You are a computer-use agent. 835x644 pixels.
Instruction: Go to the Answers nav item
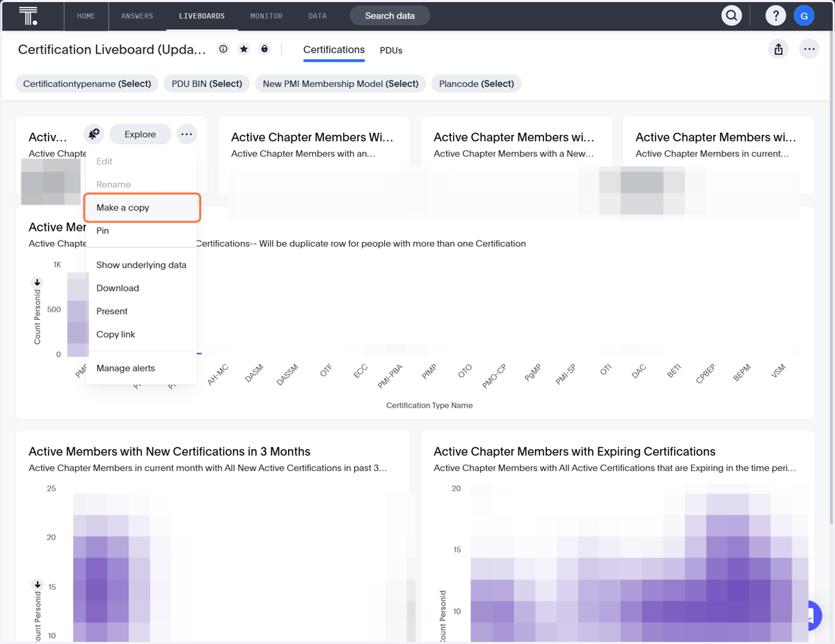click(137, 15)
